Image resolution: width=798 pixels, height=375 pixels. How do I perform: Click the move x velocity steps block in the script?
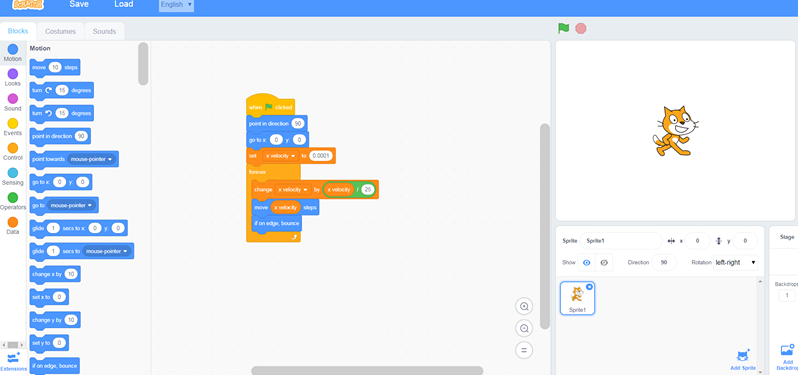point(285,207)
